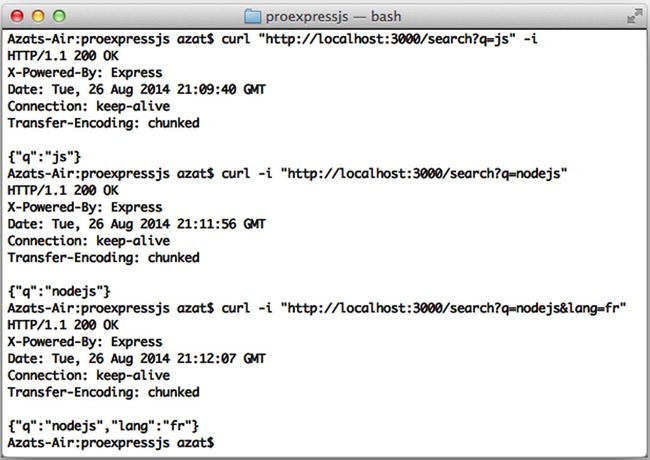
Task: Click the second Connection: keep-alive line
Action: pyautogui.click(x=89, y=241)
